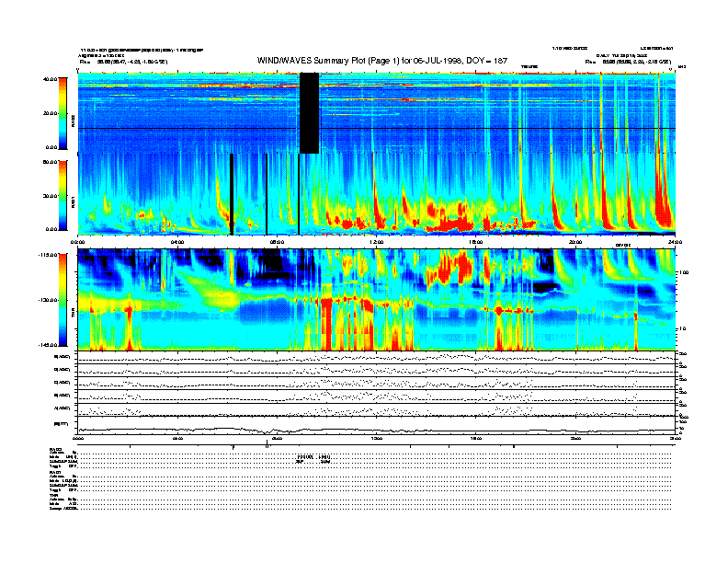Select the RAD2 intensity color bar
The height and width of the screenshot is (563, 728).
(x=63, y=113)
